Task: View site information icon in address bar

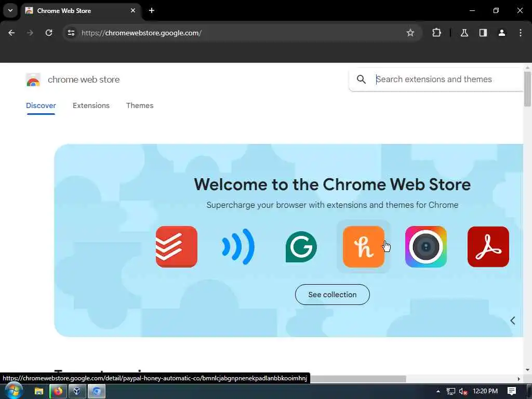Action: click(71, 33)
